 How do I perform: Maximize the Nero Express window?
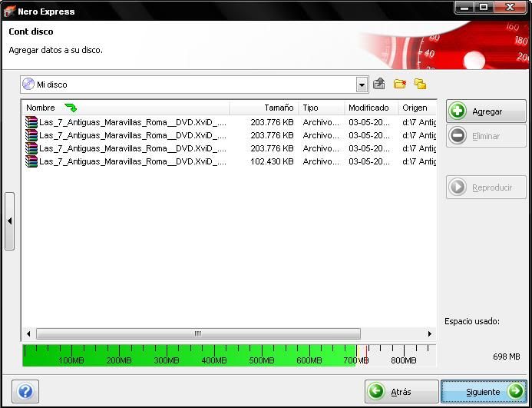pos(484,8)
